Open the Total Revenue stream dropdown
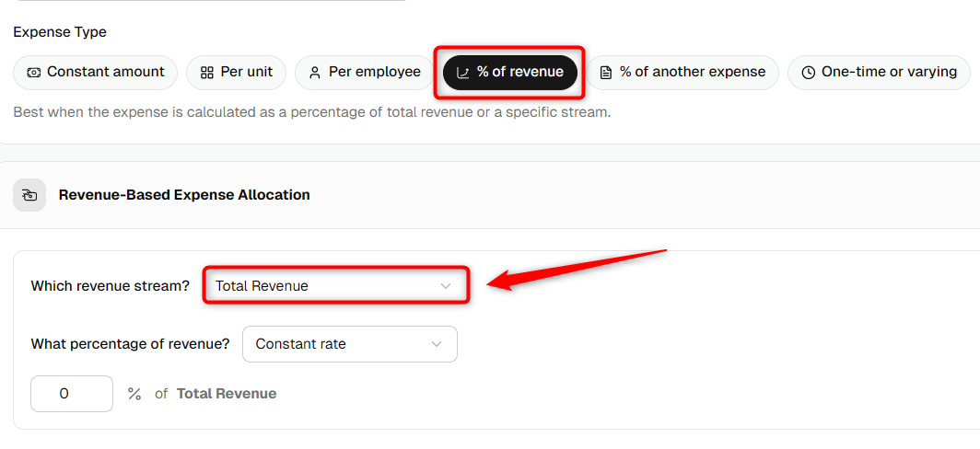This screenshot has height=449, width=980. point(335,286)
